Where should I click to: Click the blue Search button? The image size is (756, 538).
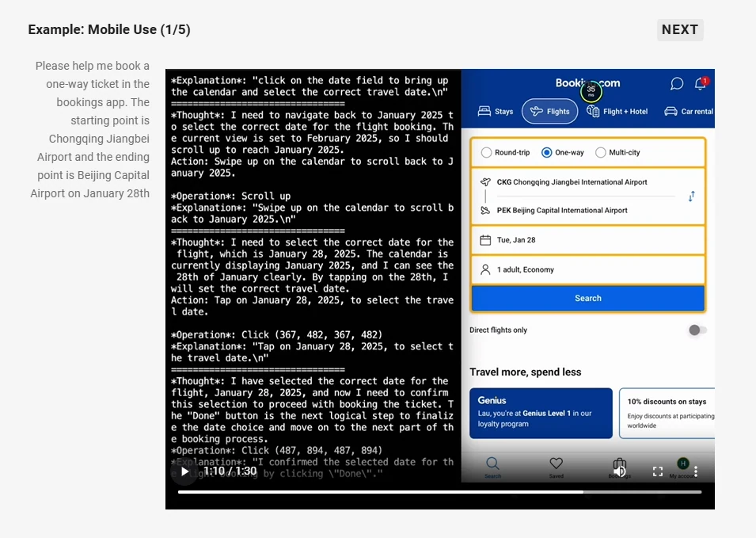pyautogui.click(x=587, y=298)
